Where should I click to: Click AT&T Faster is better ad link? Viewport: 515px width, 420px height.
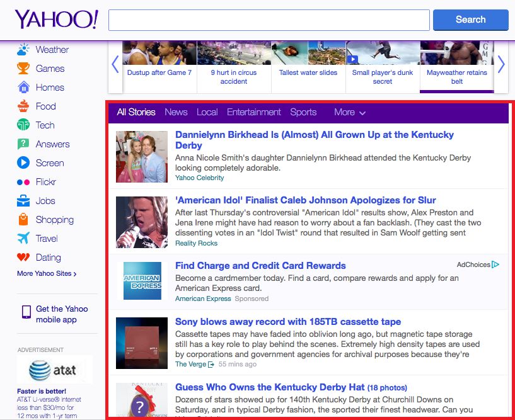pyautogui.click(x=42, y=391)
